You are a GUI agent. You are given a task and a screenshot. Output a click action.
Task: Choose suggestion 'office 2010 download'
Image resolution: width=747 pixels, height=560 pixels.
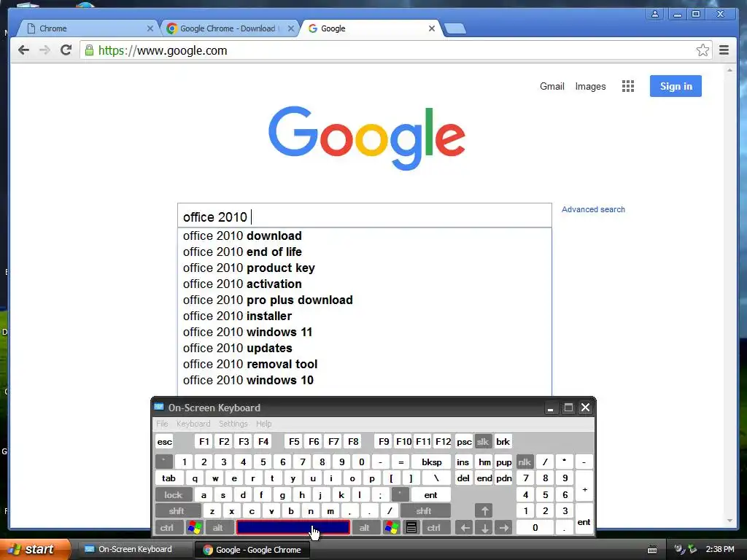365,236
